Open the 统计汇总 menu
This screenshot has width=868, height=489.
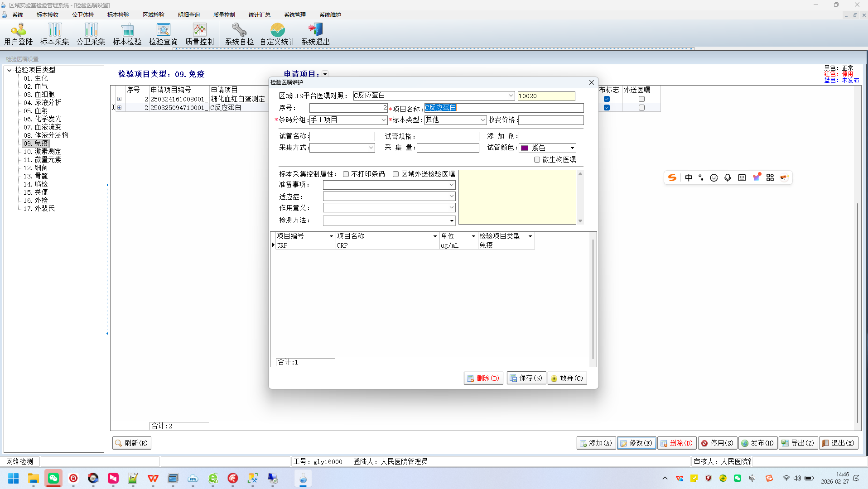coord(259,15)
